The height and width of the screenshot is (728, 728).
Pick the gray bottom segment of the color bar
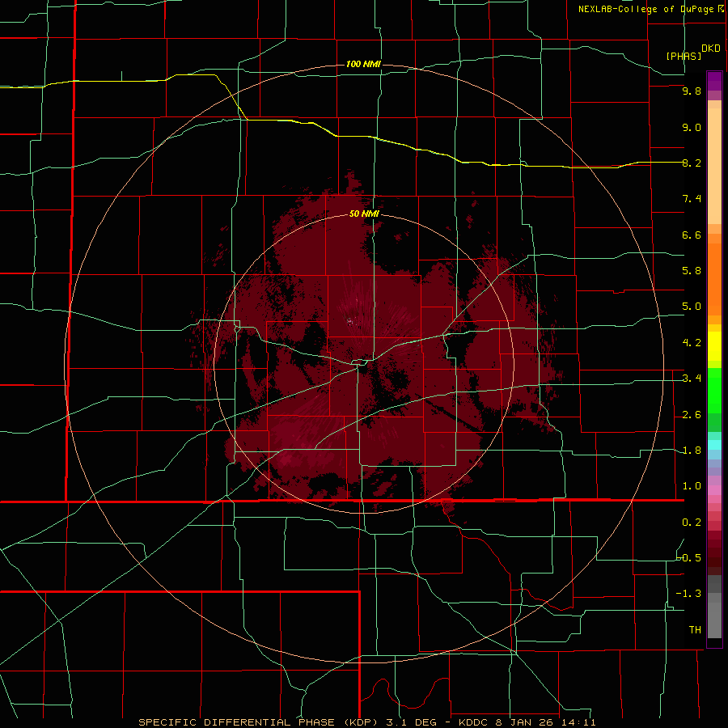pos(714,620)
